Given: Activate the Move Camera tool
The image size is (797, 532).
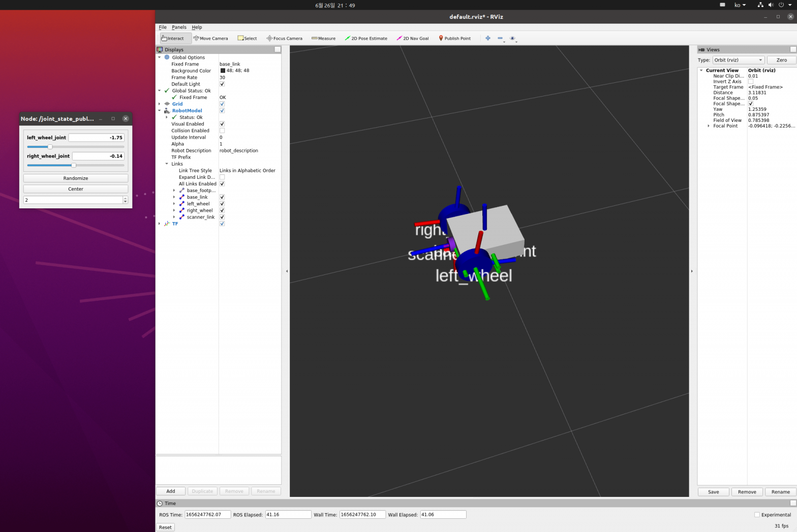Looking at the screenshot, I should [210, 38].
